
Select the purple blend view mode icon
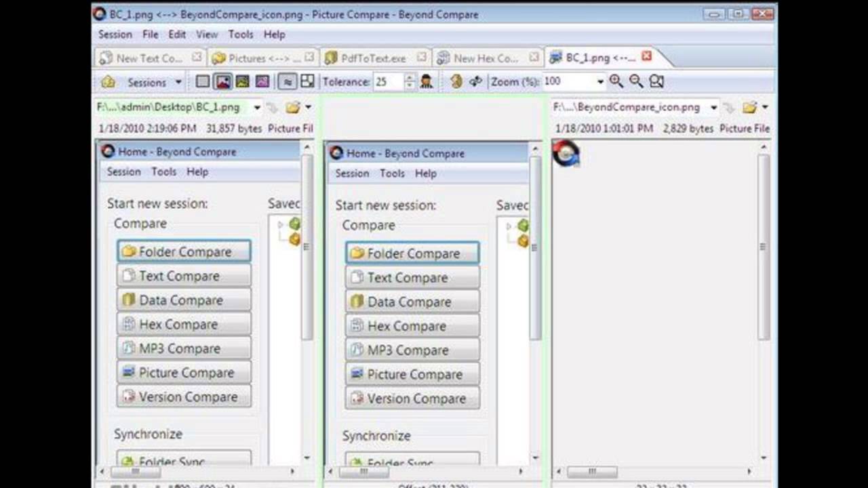point(262,81)
